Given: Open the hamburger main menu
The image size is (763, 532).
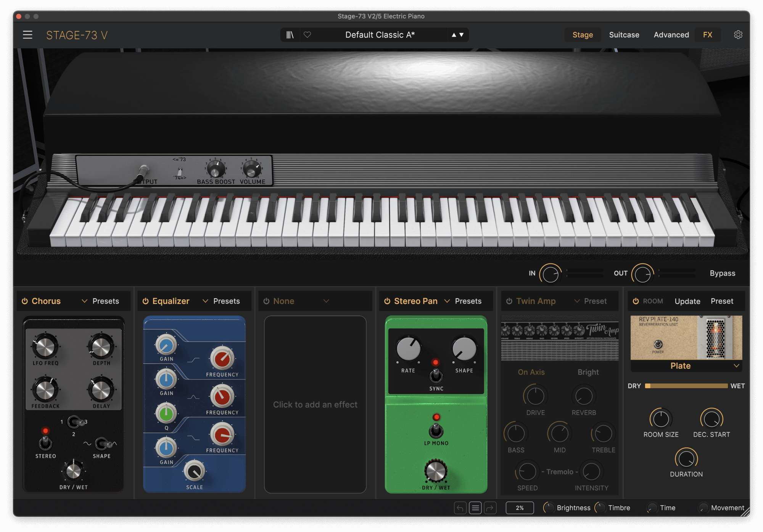Looking at the screenshot, I should (27, 35).
